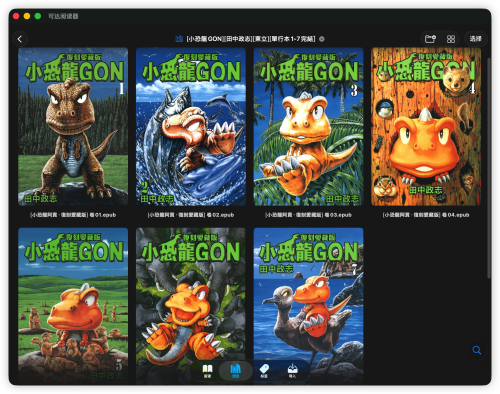Image resolution: width=500 pixels, height=394 pixels.
Task: Open 小恐龍GON volume 4 cover
Action: click(x=426, y=127)
